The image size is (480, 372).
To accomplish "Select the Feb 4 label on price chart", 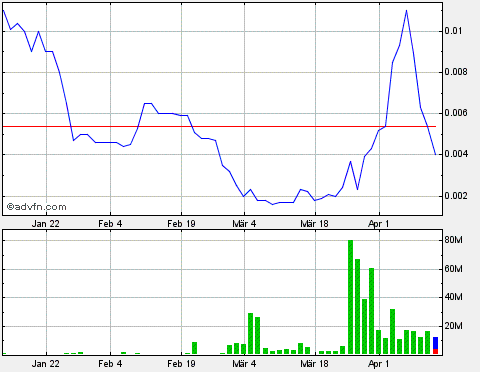I will coord(110,224).
